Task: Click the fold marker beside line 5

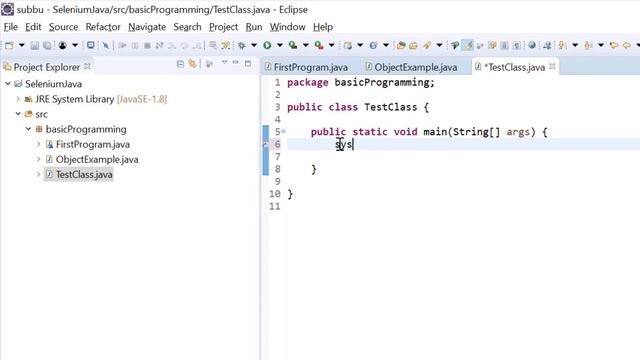Action: 283,131
